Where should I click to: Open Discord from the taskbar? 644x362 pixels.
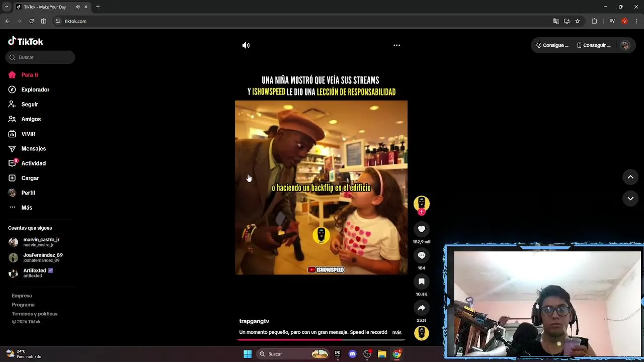(x=352, y=354)
